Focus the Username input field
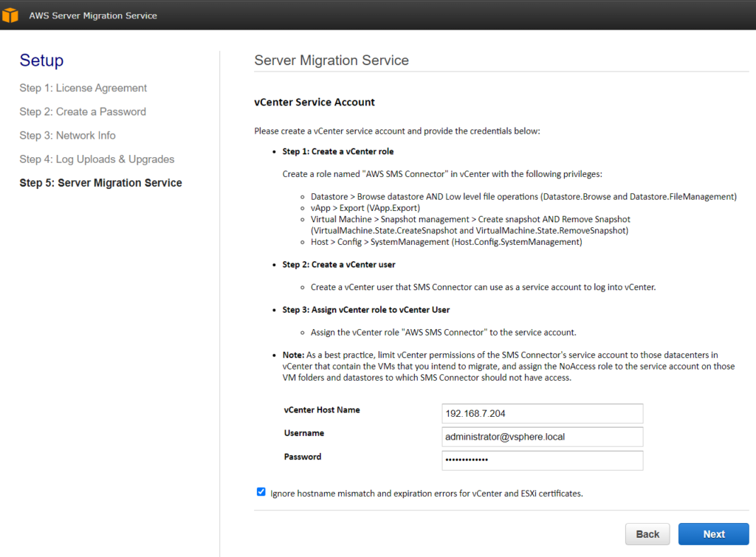This screenshot has height=557, width=756. click(543, 437)
